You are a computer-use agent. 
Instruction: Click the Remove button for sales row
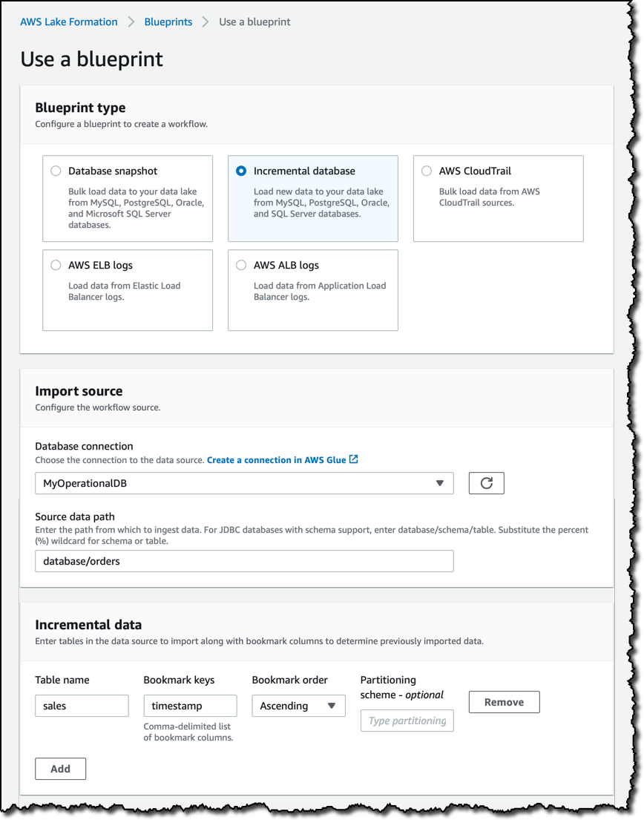pyautogui.click(x=504, y=702)
